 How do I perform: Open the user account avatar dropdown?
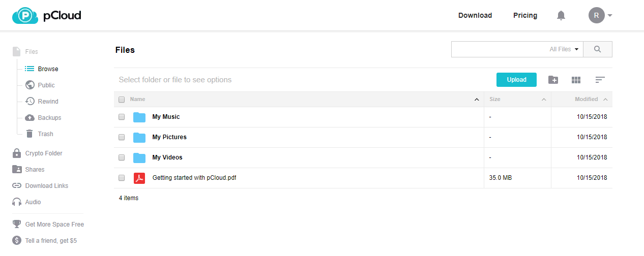600,16
